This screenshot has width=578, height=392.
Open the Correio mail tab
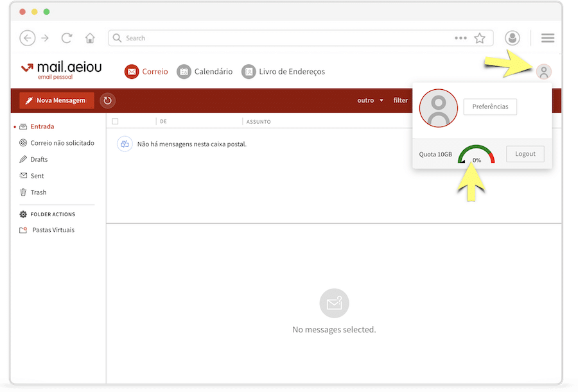pyautogui.click(x=146, y=72)
